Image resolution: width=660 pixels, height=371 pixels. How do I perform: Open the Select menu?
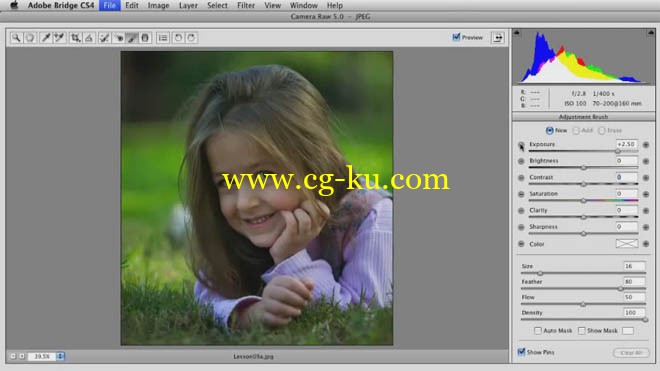[217, 5]
